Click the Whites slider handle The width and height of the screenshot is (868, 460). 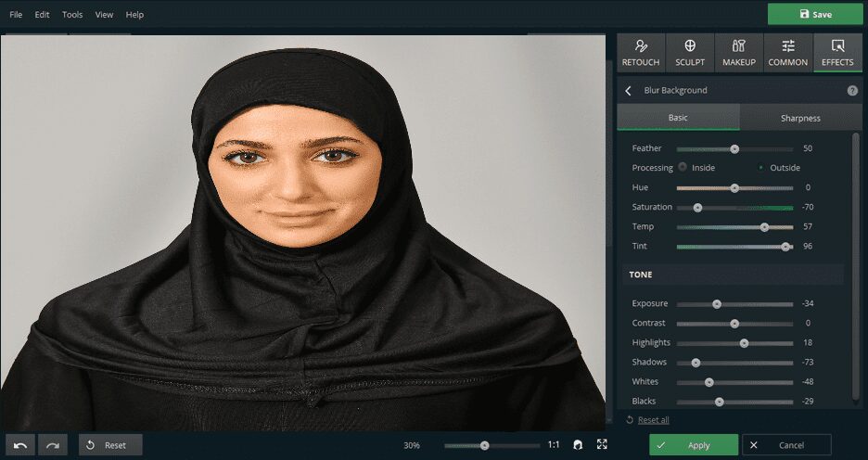coord(709,382)
